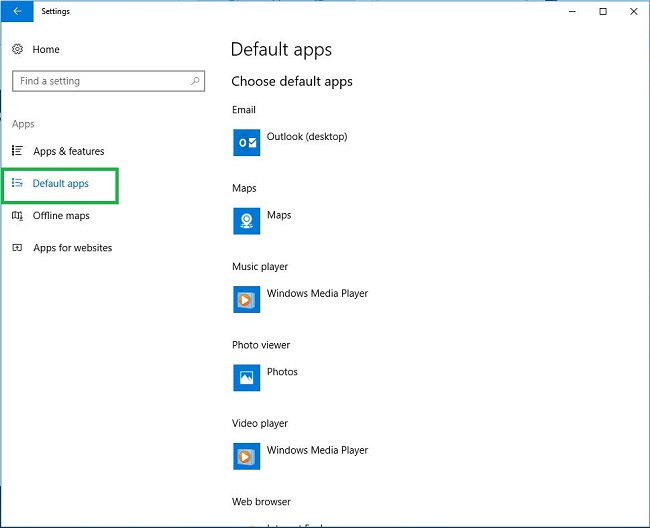Screen dimensions: 650x528
Task: Click the Photos app icon
Action: [x=246, y=377]
